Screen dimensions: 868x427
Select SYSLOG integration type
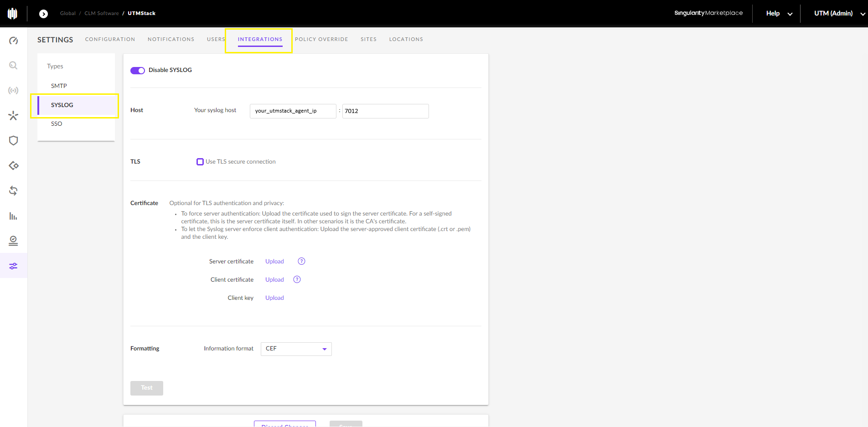[76, 105]
